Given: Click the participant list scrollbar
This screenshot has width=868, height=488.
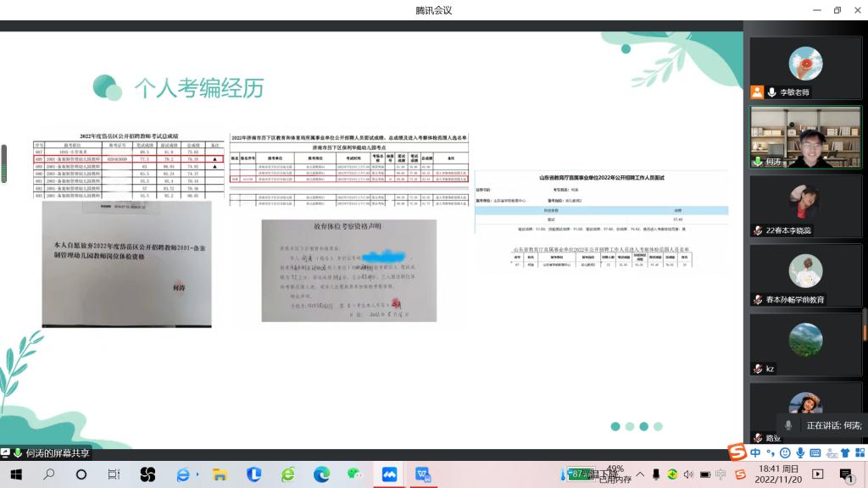Looking at the screenshot, I should 864,324.
